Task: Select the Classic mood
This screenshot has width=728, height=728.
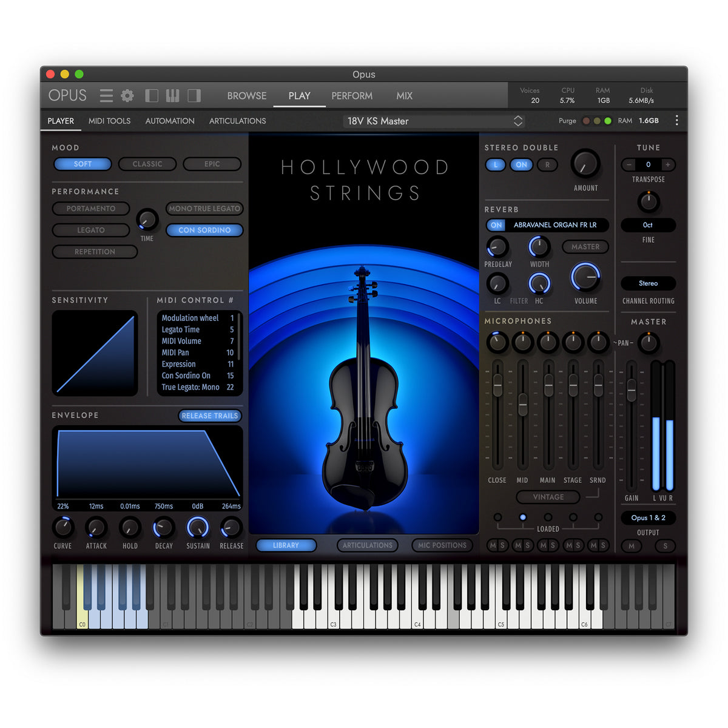Action: [x=147, y=164]
